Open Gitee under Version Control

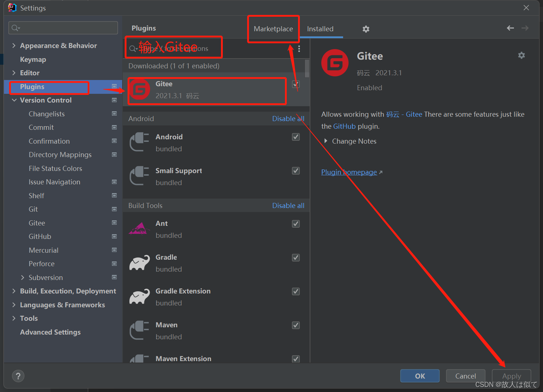pos(37,223)
